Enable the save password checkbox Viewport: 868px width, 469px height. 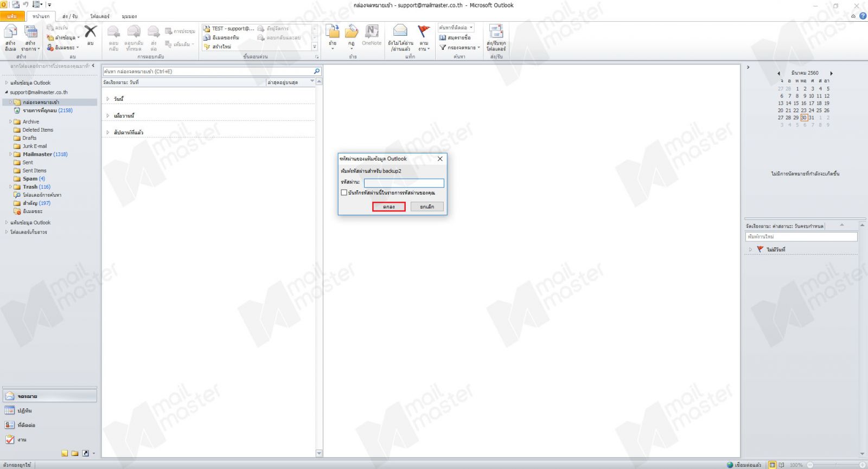coord(344,192)
